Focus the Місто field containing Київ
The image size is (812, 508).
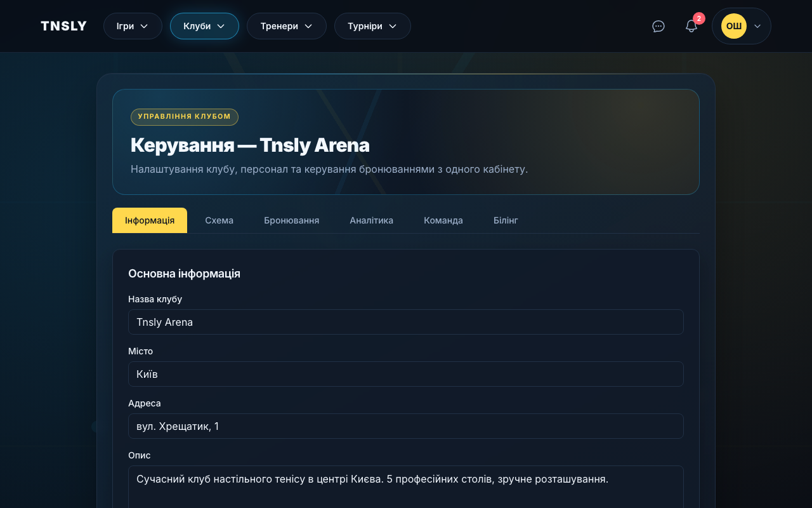405,374
